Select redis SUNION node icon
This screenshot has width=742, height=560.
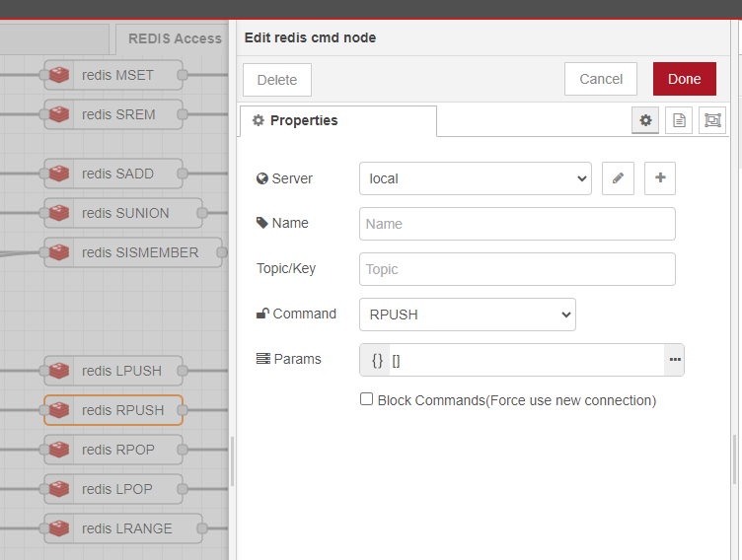(59, 213)
